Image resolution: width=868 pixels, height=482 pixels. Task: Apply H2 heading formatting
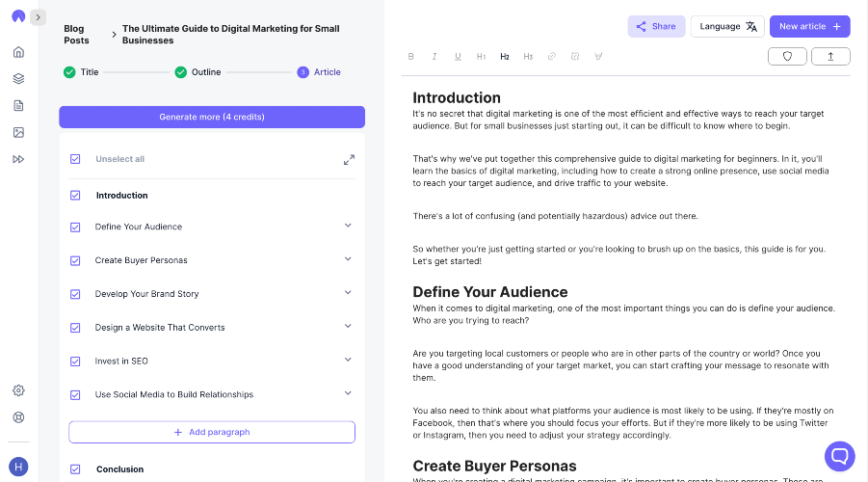pos(505,57)
